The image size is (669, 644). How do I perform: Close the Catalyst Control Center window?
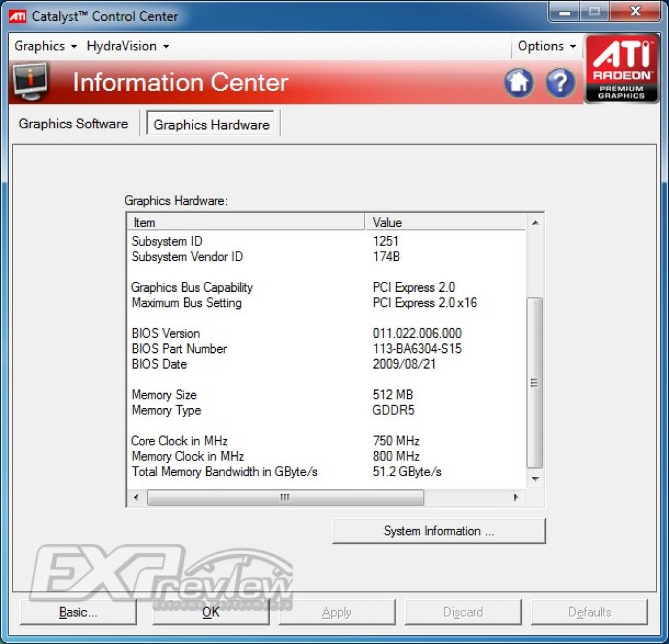(635, 11)
